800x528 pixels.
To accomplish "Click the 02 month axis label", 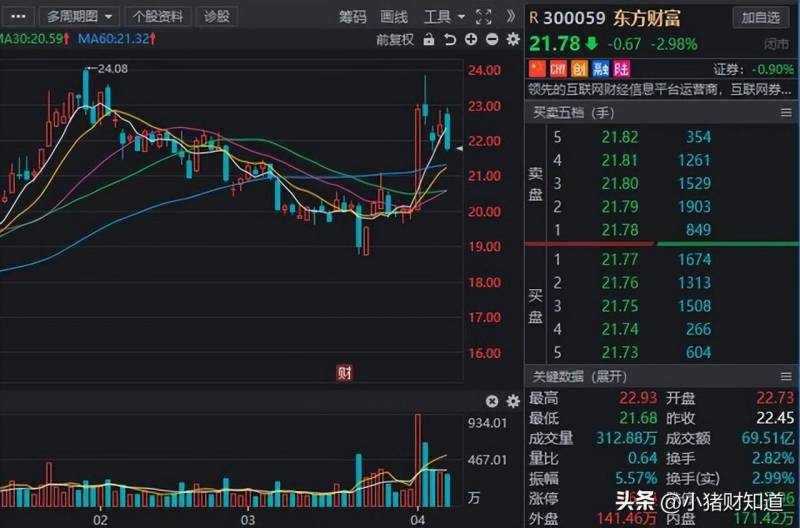I will click(101, 520).
